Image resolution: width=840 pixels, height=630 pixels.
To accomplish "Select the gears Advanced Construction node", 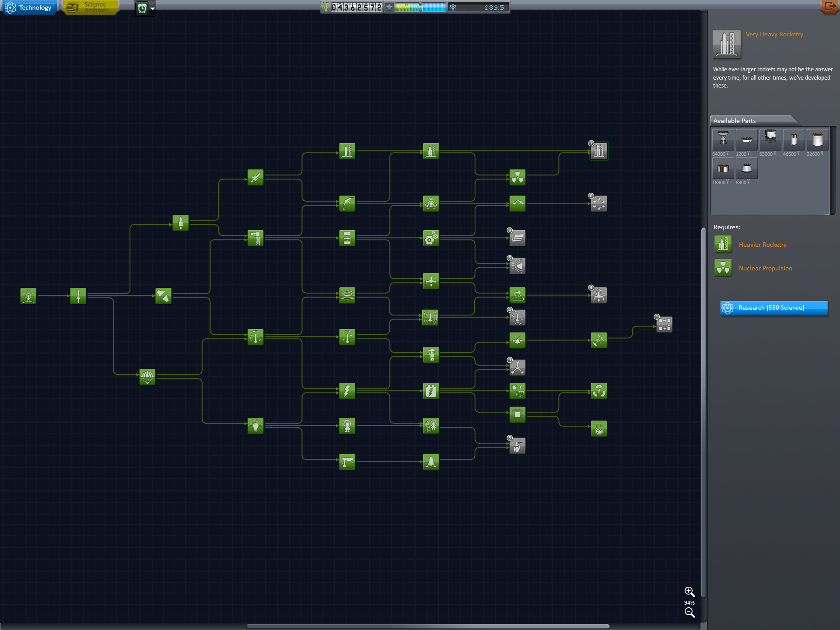I will point(430,238).
